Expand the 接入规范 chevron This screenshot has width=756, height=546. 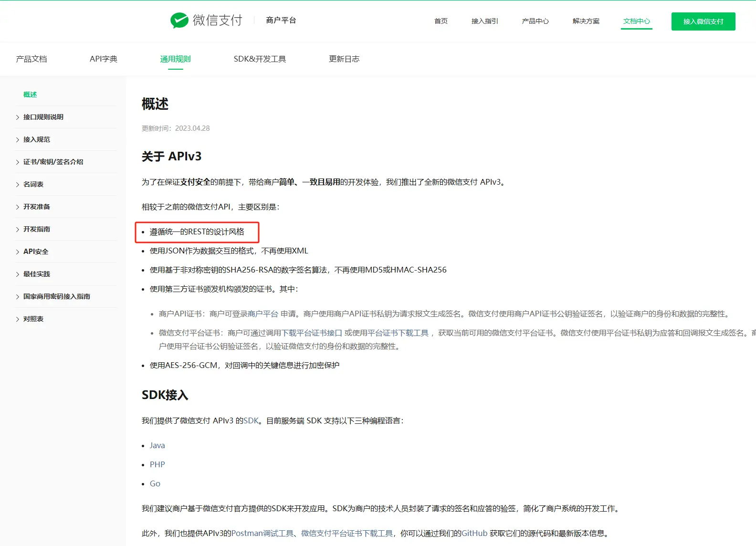tap(18, 139)
